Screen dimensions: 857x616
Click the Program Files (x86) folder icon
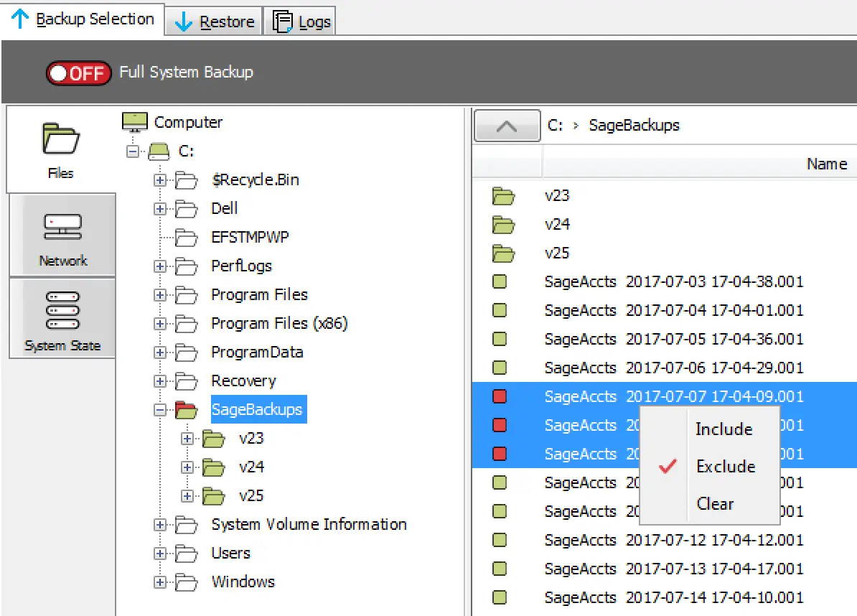click(x=186, y=324)
